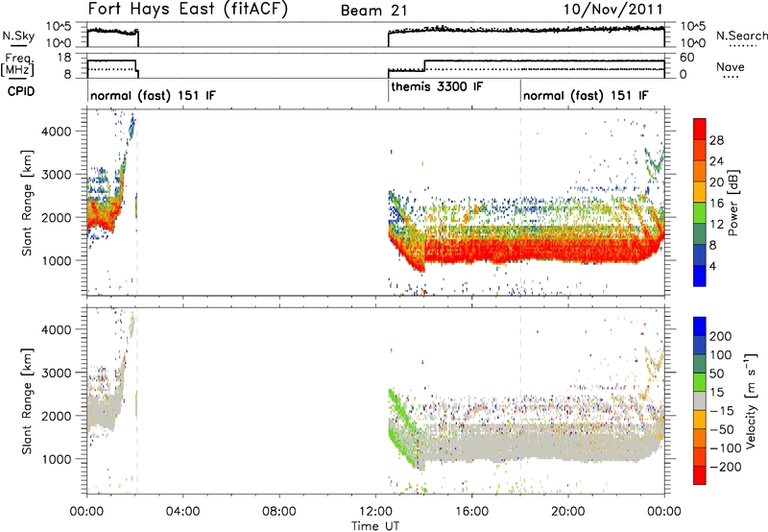Click the '16:00' time axis label

click(x=471, y=512)
